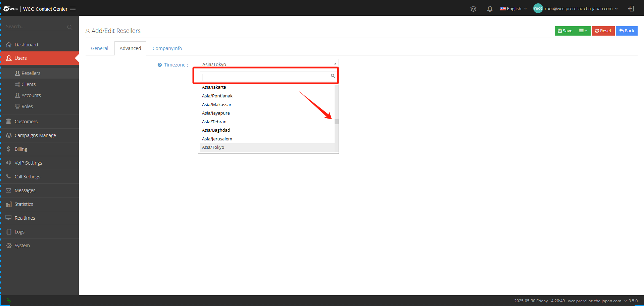This screenshot has width=644, height=306.
Task: Select Asia/Jakarta from timezone list
Action: click(267, 87)
